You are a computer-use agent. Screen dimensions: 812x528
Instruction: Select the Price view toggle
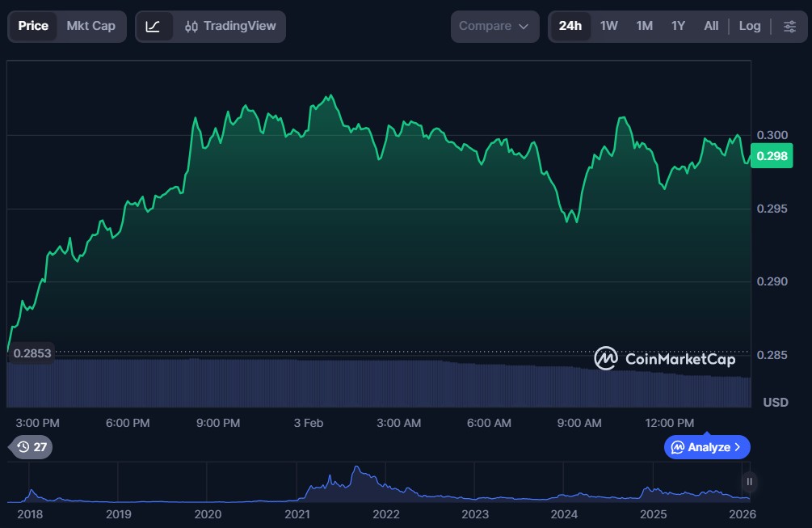click(33, 26)
